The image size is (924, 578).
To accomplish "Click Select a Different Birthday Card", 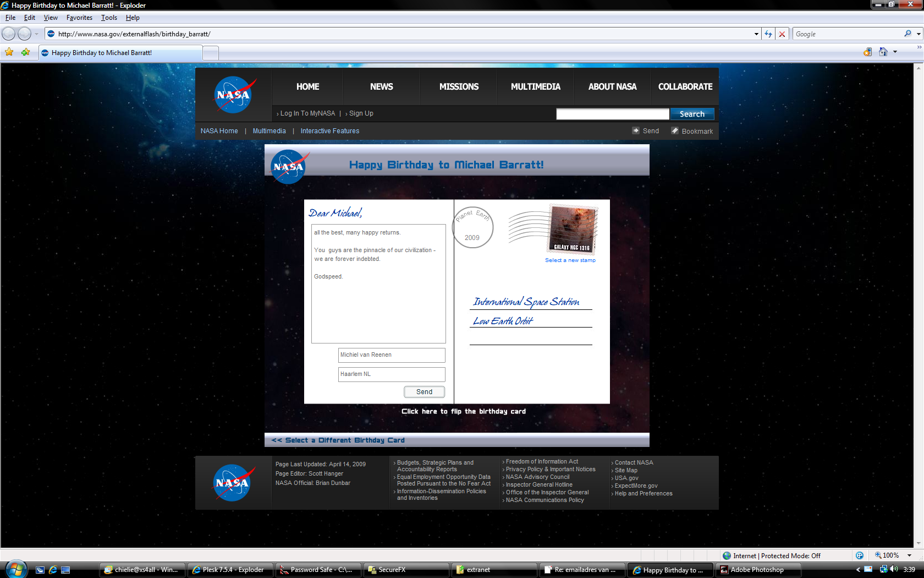I will 338,440.
